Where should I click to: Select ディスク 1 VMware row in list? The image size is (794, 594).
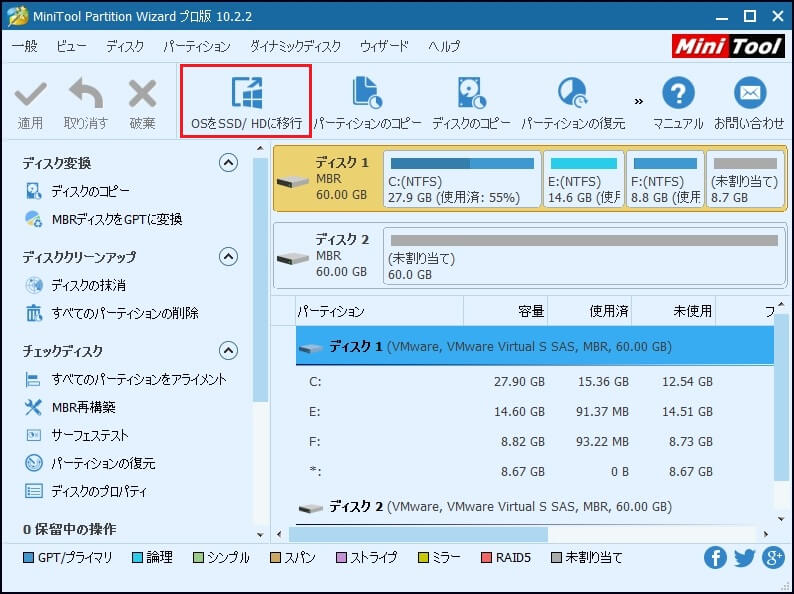535,346
